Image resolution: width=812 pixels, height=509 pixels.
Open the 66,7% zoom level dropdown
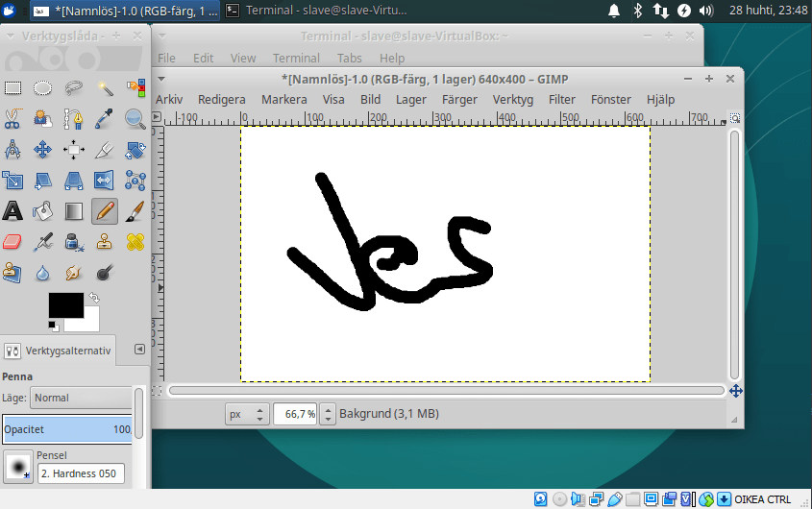(328, 414)
